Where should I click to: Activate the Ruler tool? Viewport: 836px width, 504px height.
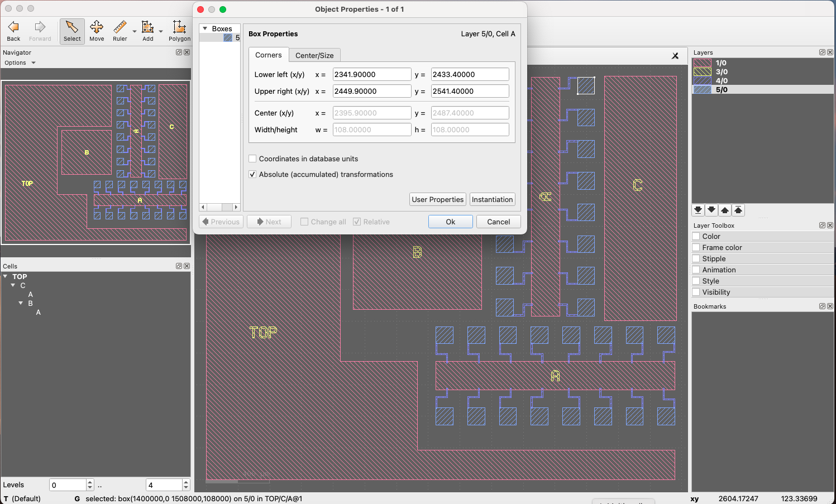point(120,31)
